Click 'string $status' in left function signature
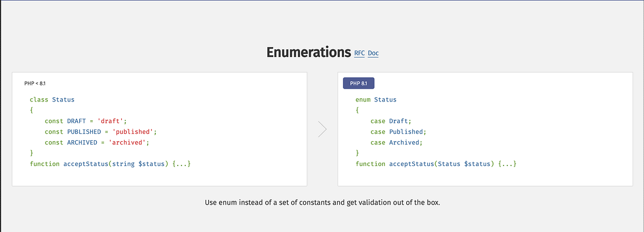This screenshot has width=644, height=232. (138, 164)
